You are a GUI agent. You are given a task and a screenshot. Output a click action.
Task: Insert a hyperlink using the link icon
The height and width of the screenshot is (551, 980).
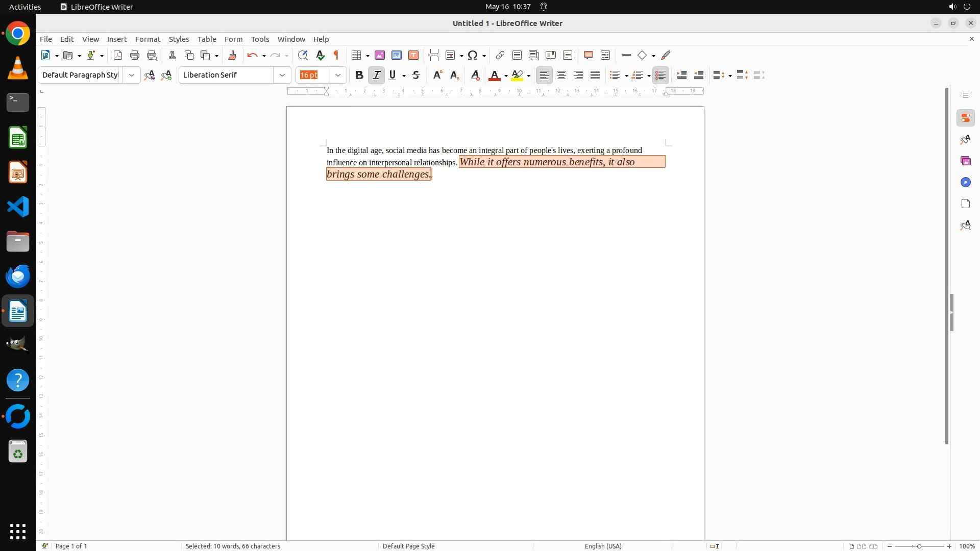[x=500, y=55]
